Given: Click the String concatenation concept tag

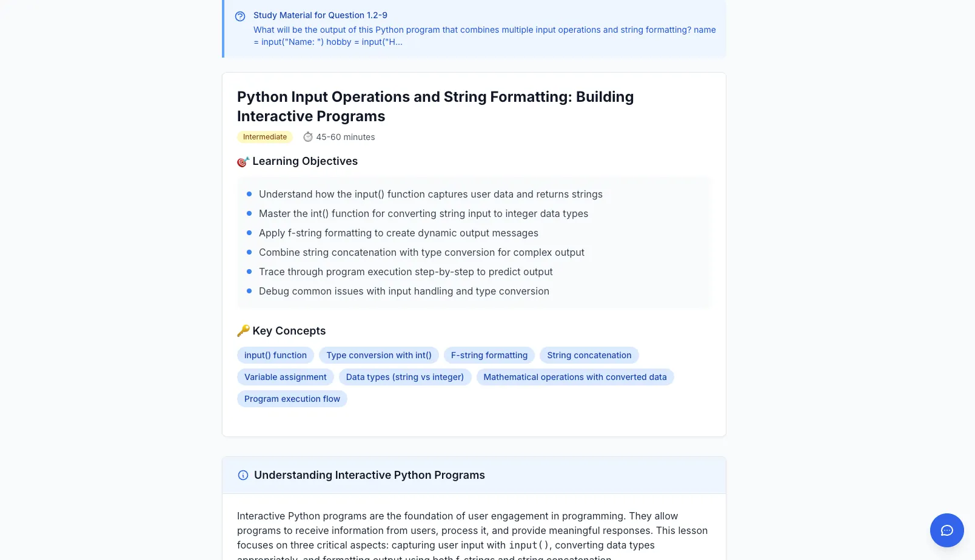Looking at the screenshot, I should (589, 355).
